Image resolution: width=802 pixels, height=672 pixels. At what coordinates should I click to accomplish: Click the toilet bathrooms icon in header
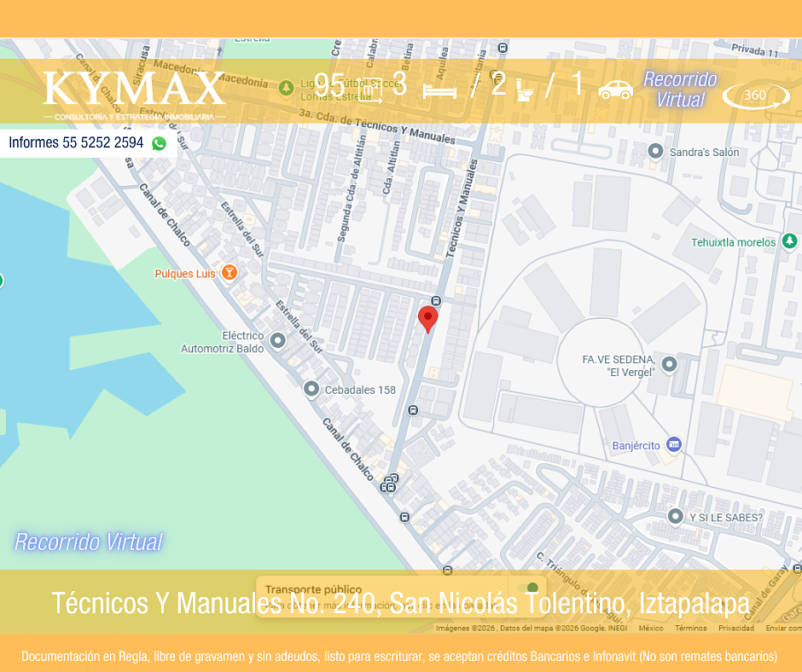[x=524, y=90]
